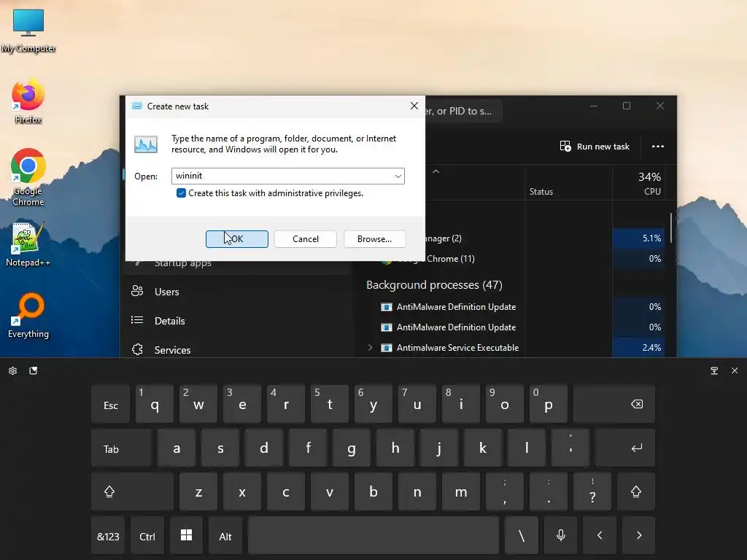
Task: Tap the p key
Action: (x=549, y=404)
